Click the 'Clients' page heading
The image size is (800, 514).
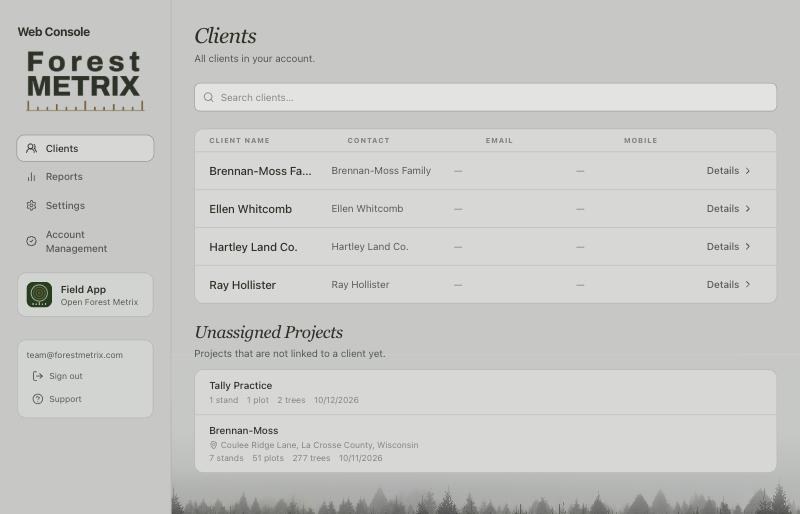(225, 36)
